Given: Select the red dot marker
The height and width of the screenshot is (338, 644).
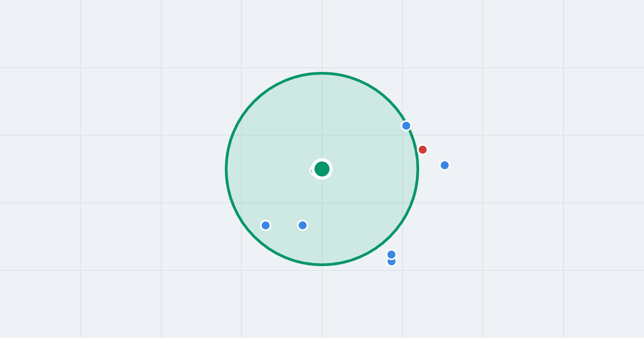Looking at the screenshot, I should [x=423, y=150].
